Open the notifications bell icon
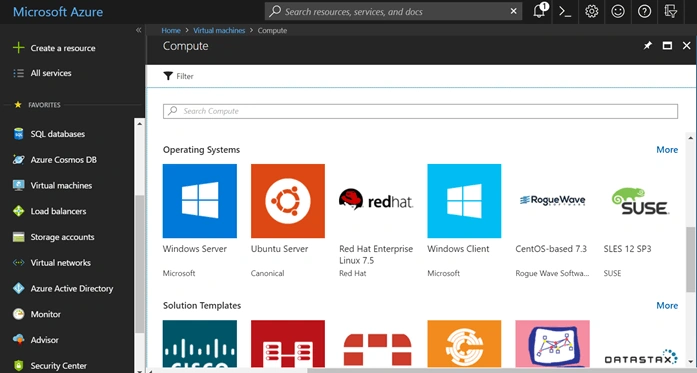697x373 pixels. point(540,11)
